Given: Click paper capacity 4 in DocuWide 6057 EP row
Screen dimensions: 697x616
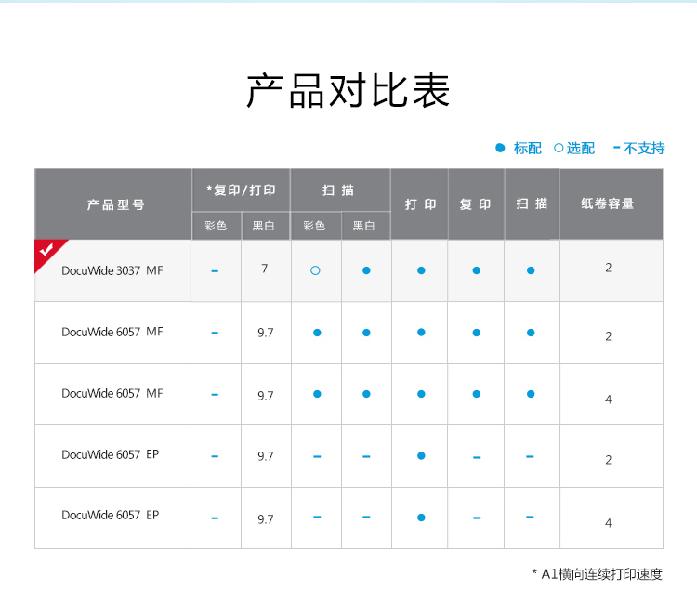Looking at the screenshot, I should tap(608, 523).
